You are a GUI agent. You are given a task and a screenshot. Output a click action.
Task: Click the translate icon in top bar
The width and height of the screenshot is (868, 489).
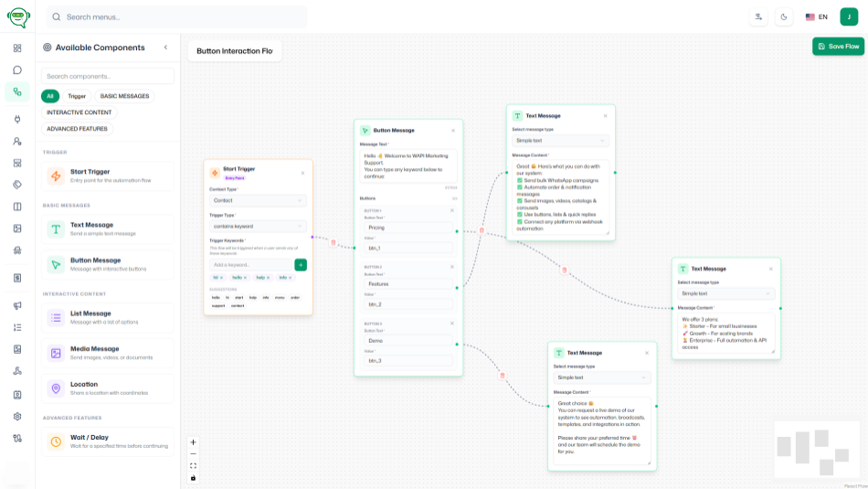758,17
